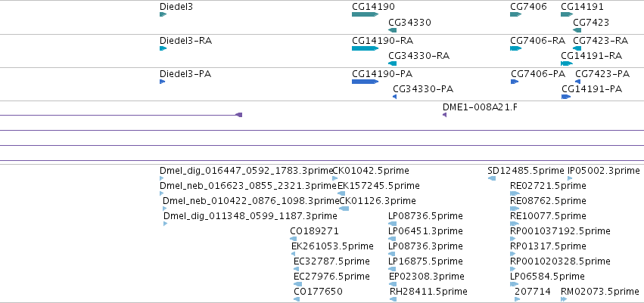This screenshot has width=644, height=303.
Task: Click the LP06584.5prime EST label
Action: [x=547, y=277]
